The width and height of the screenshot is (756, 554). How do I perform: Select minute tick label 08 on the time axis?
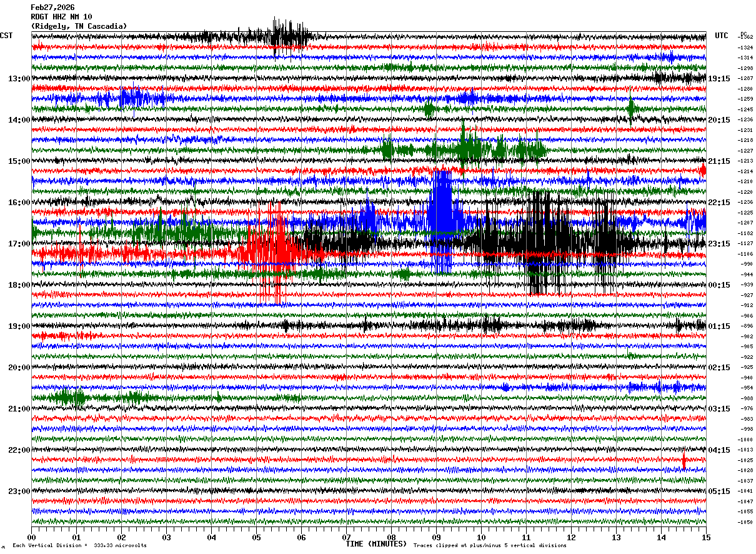coord(391,537)
